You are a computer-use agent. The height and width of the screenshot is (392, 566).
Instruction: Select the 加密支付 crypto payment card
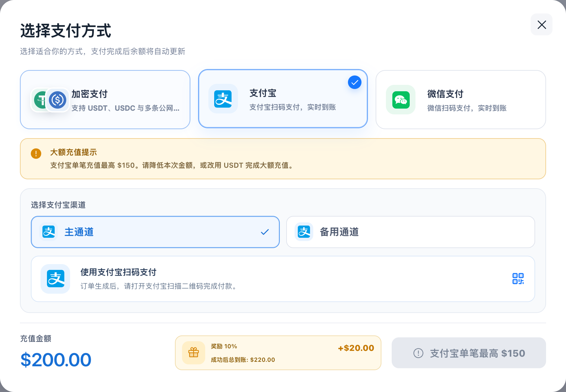coord(105,100)
